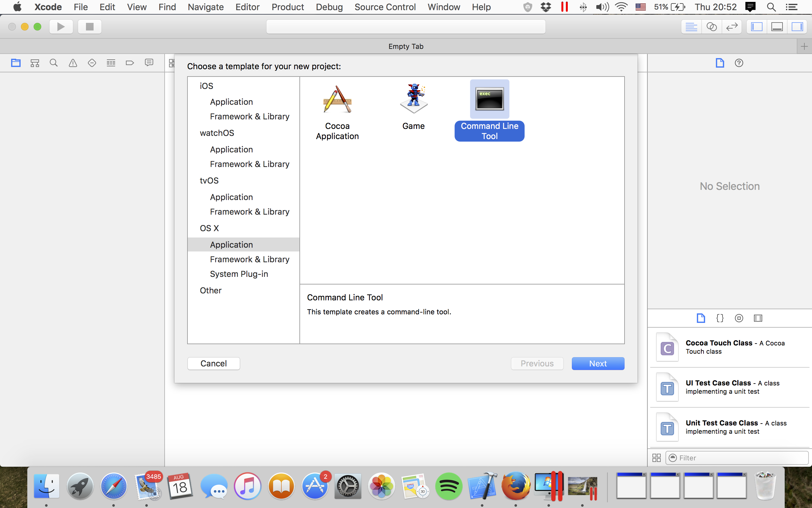Click the toolbar activity status field
Image resolution: width=812 pixels, height=508 pixels.
[406, 27]
